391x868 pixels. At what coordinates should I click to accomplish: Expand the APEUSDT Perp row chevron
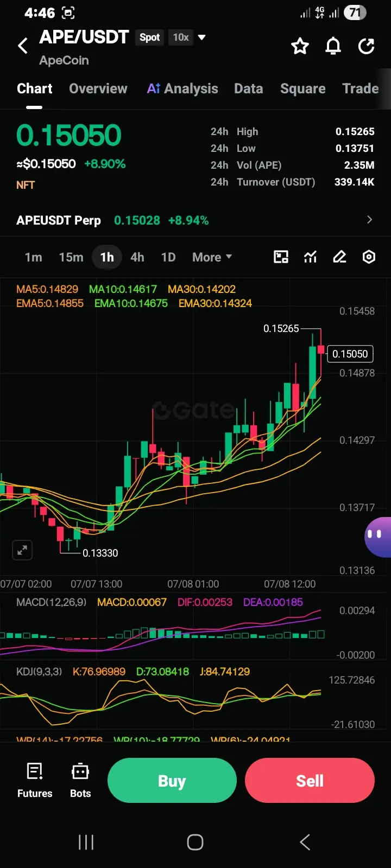click(x=370, y=220)
